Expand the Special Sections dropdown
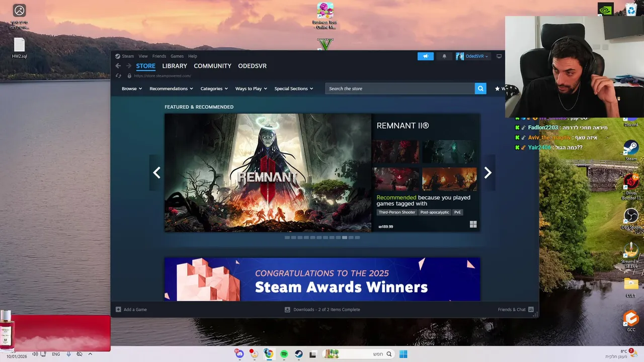Screen dimensions: 644x362 click(x=294, y=88)
